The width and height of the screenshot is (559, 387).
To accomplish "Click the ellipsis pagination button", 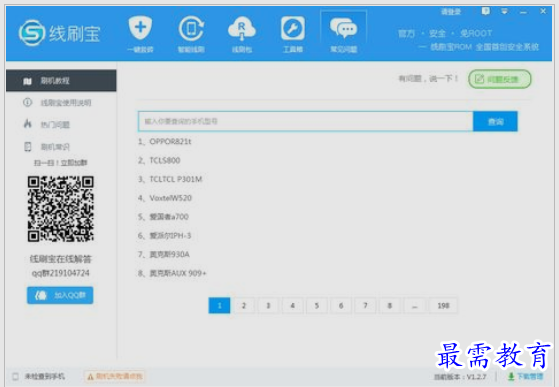I will tap(414, 305).
